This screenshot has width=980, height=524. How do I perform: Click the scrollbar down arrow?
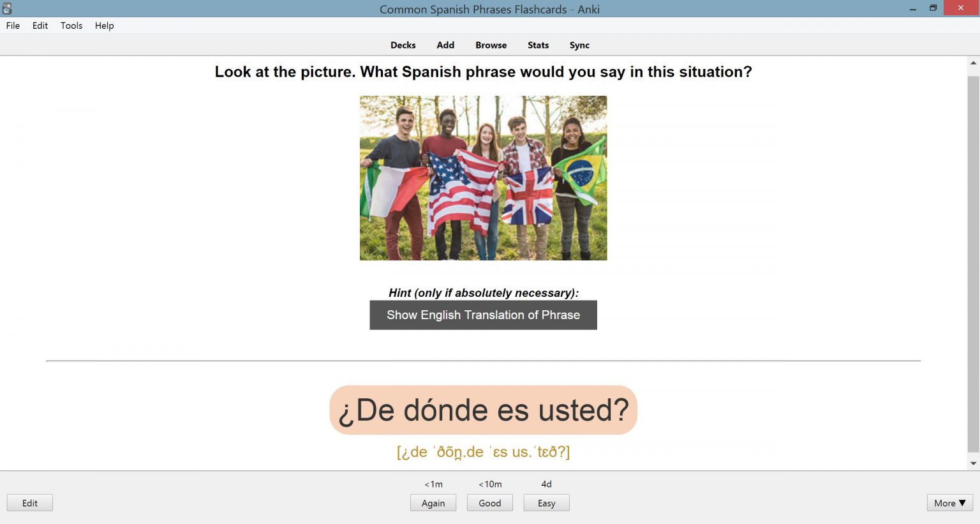973,464
